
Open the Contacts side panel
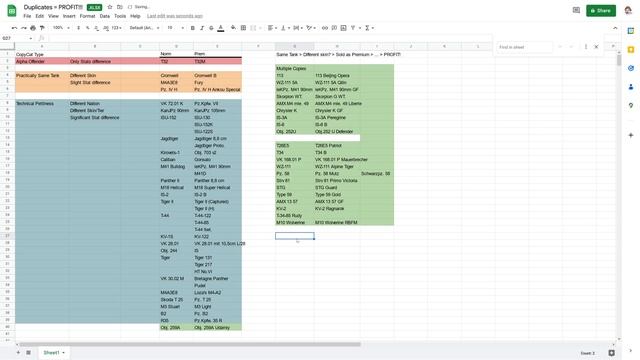pos(631,87)
